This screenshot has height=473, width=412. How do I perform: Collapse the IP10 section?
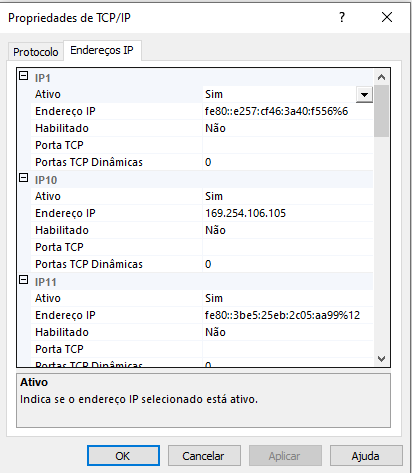coord(23,178)
